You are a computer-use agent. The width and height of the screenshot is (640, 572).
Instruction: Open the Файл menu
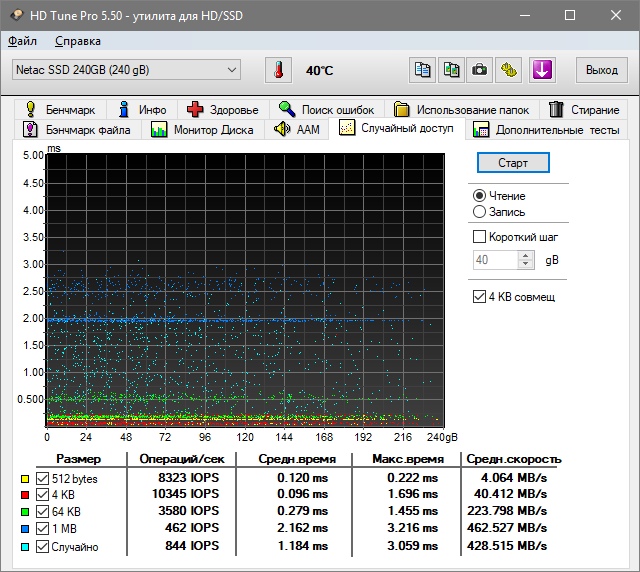(22, 41)
